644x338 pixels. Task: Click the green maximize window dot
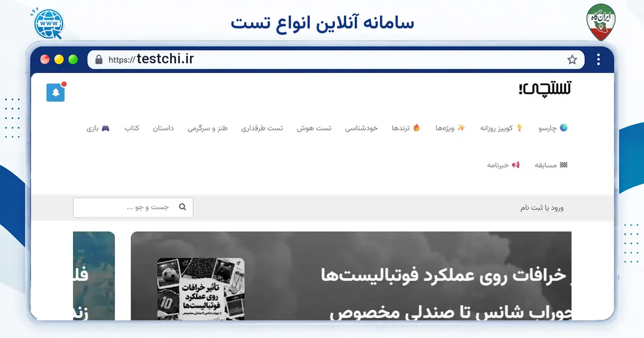point(73,60)
